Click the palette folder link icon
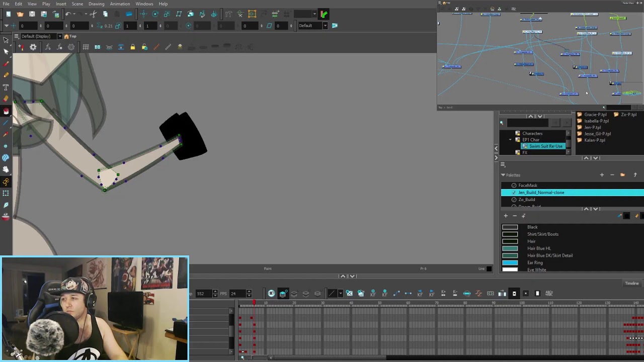 click(x=622, y=175)
